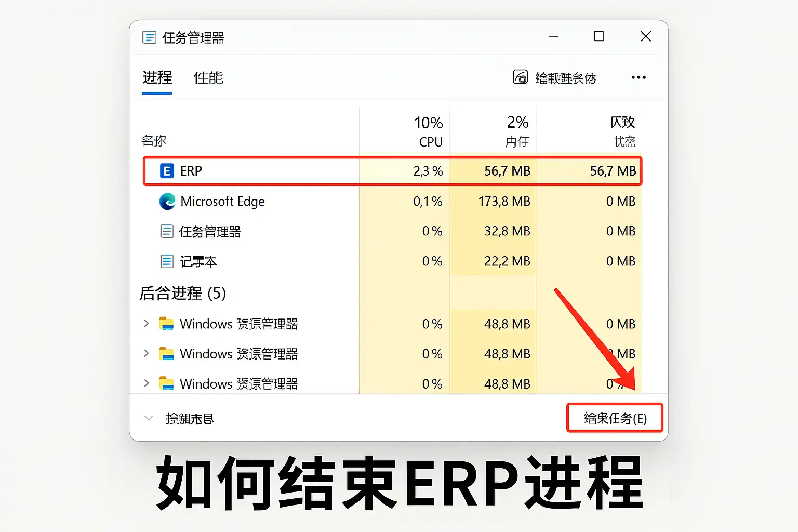
Task: Click the Task Manager title bar icon
Action: [x=149, y=37]
